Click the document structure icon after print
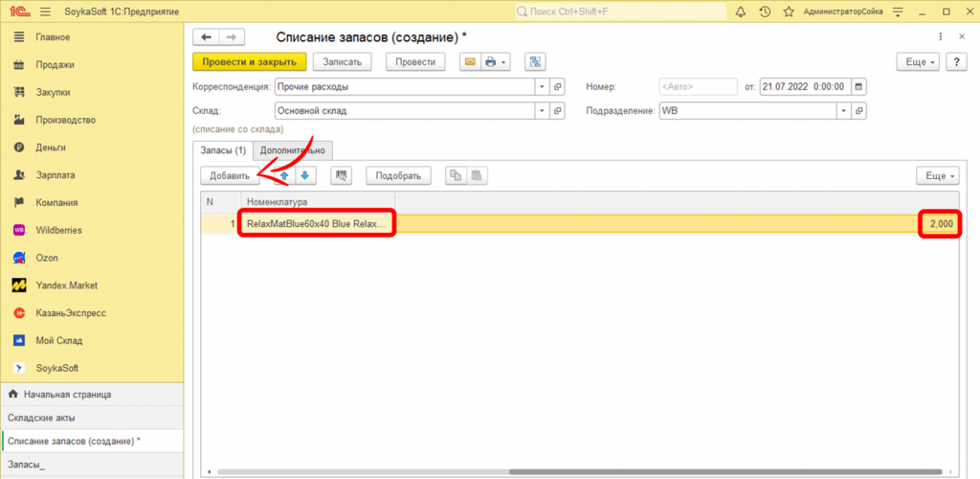980x479 pixels. (x=534, y=61)
